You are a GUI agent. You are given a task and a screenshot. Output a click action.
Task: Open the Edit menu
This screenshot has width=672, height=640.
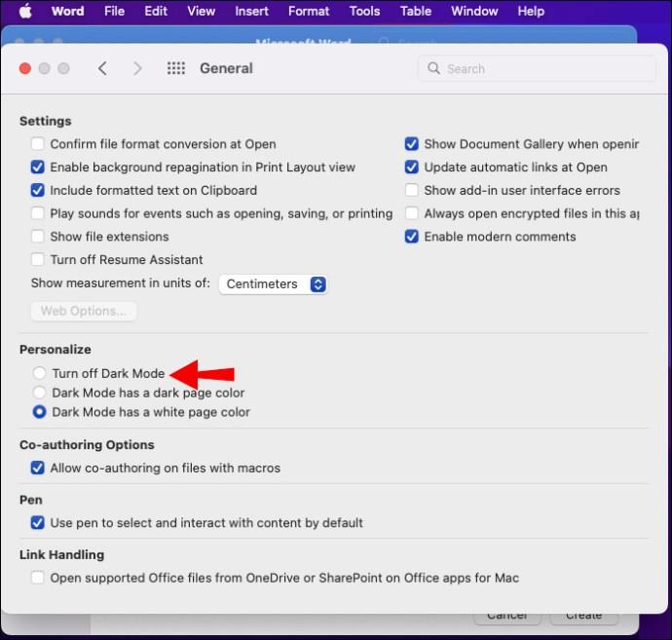[156, 11]
